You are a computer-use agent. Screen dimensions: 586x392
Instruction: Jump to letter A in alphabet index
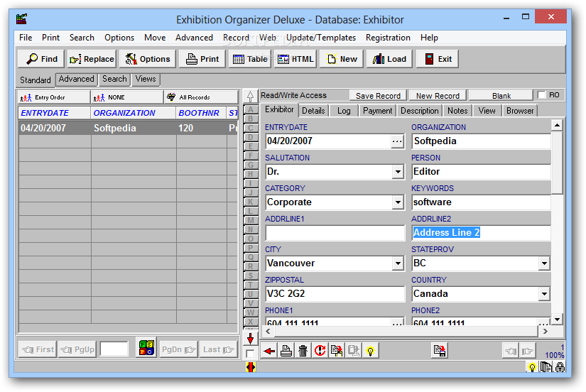(251, 109)
